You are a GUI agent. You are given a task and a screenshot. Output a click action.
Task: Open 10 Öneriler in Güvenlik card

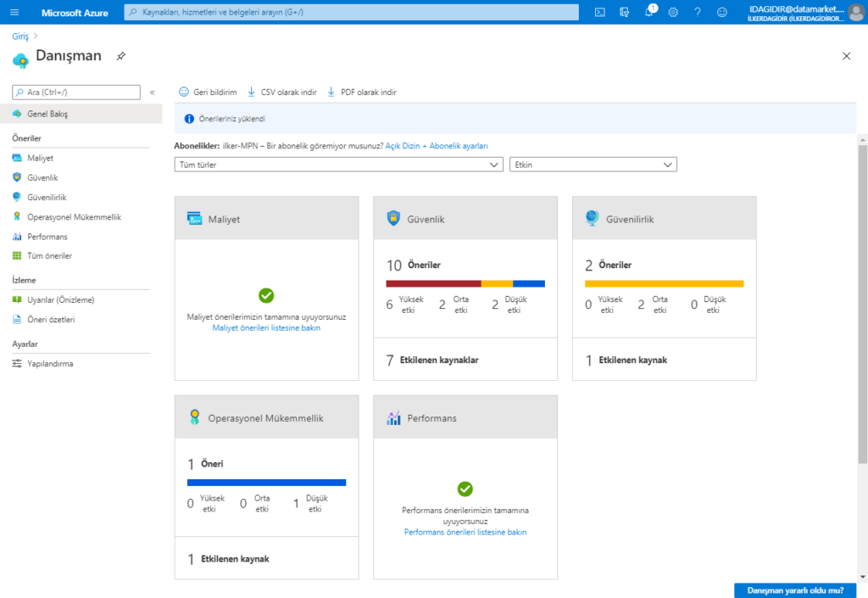414,265
